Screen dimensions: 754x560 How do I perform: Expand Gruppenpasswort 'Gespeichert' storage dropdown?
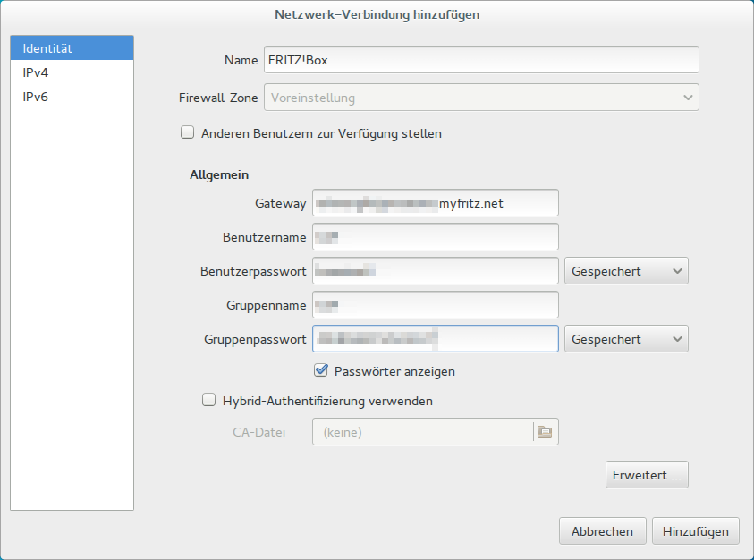point(625,339)
